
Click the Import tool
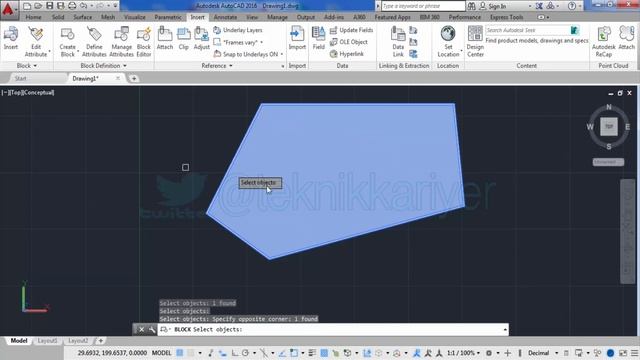[x=297, y=38]
